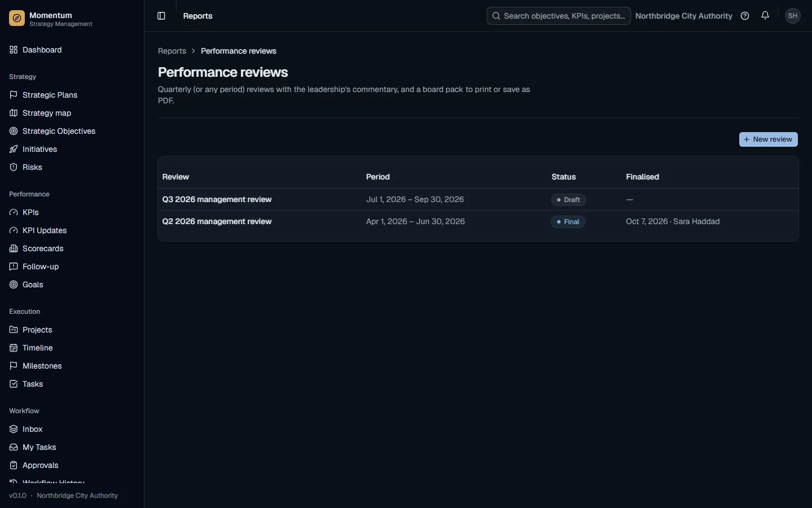Focus the search objectives, KPIs, projects field
The width and height of the screenshot is (812, 508).
[558, 16]
